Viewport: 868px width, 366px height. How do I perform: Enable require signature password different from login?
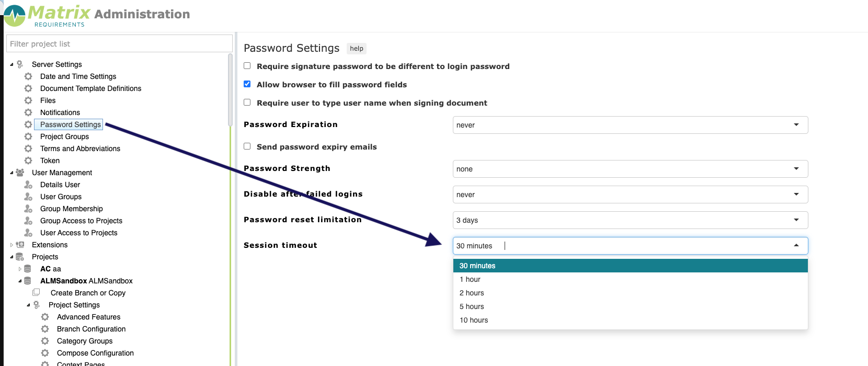pos(247,66)
